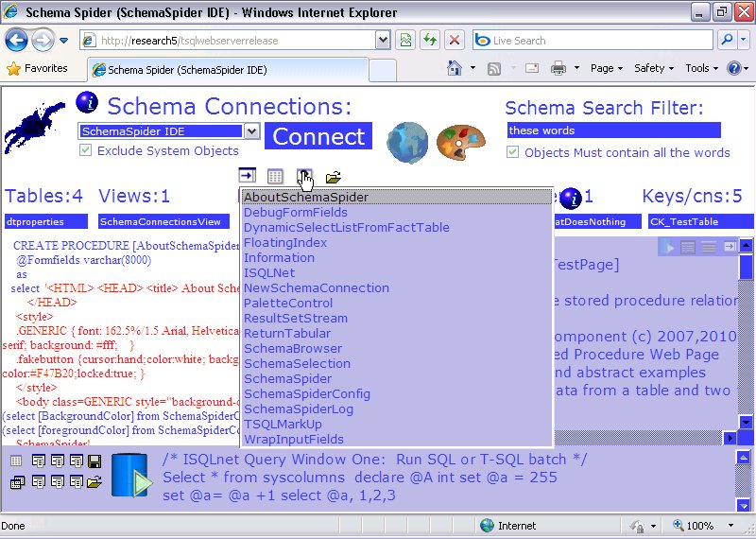Click open folder icon above procedure list
The image size is (756, 539).
333,177
